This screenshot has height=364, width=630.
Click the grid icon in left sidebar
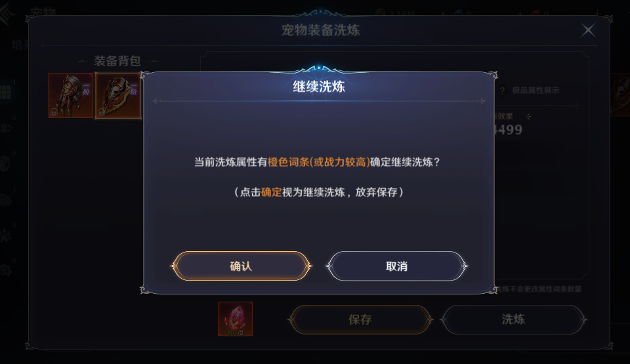(x=6, y=92)
